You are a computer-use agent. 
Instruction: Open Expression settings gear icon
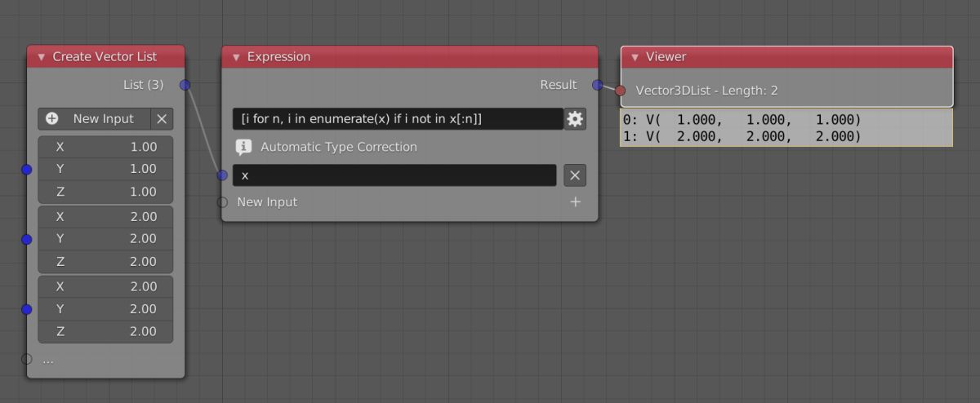(x=575, y=119)
